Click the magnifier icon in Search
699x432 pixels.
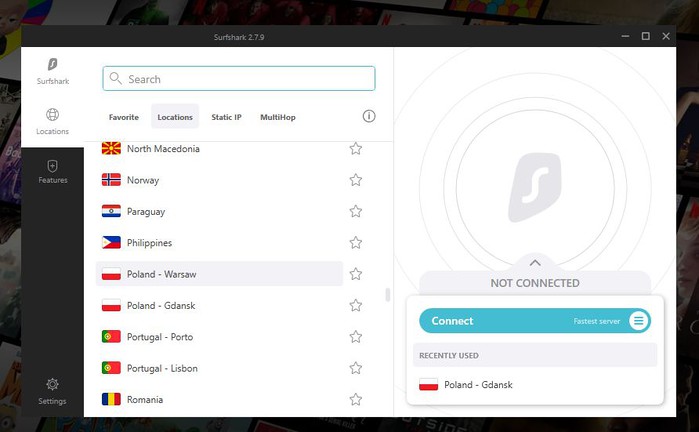[115, 78]
